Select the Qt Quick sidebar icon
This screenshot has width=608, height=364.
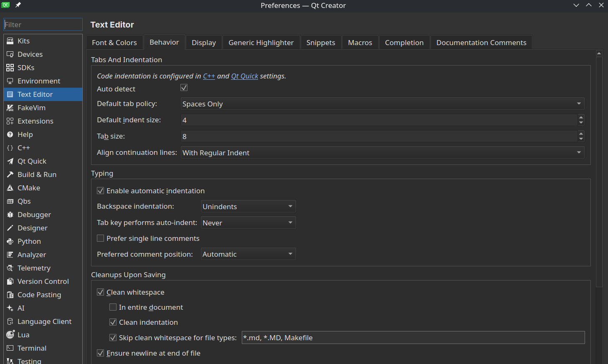coord(10,161)
